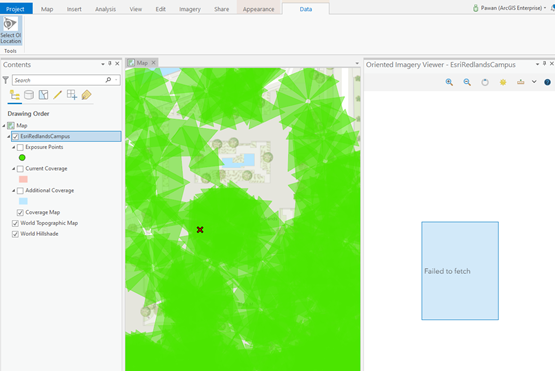This screenshot has height=371, width=555.
Task: Open the map view tab list dropdown
Action: [357, 63]
